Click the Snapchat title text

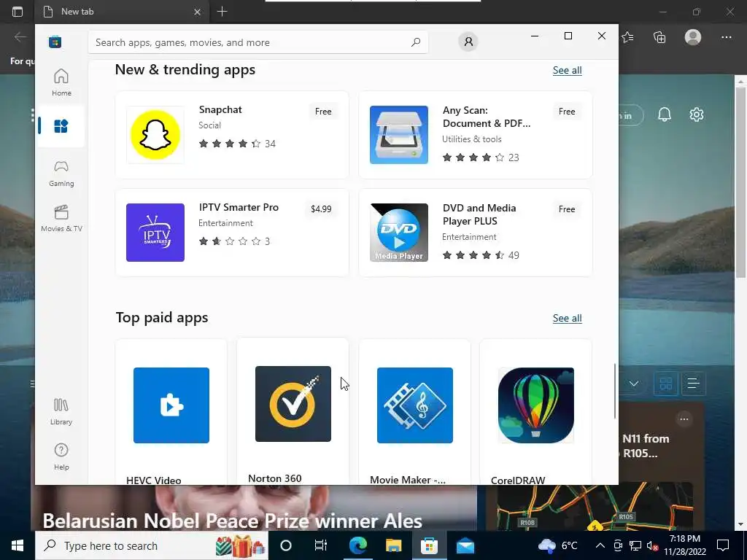click(220, 109)
